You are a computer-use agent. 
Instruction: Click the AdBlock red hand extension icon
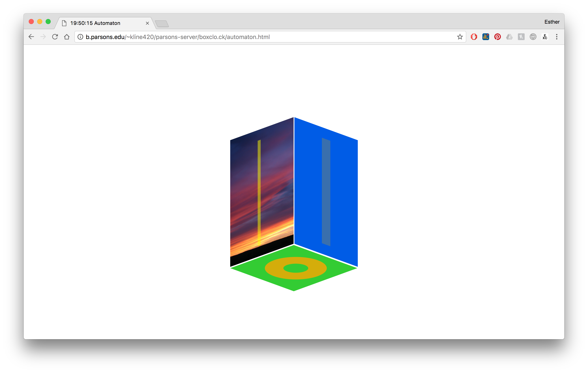click(x=474, y=37)
